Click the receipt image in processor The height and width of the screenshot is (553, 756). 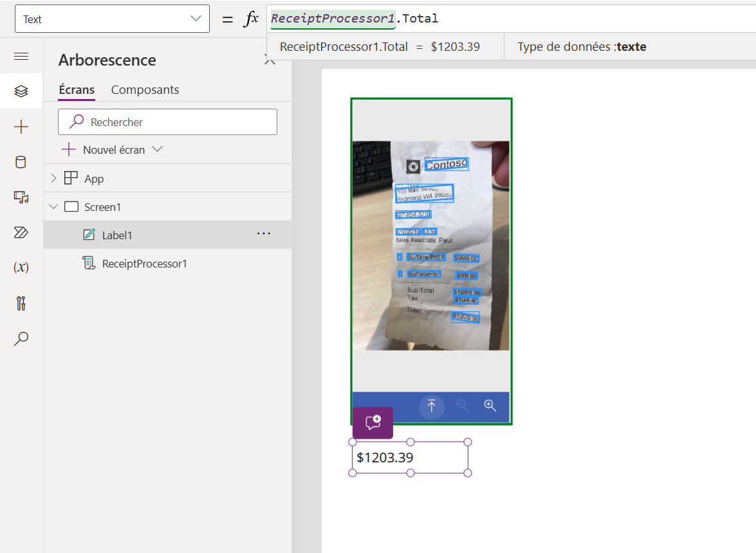click(x=431, y=246)
